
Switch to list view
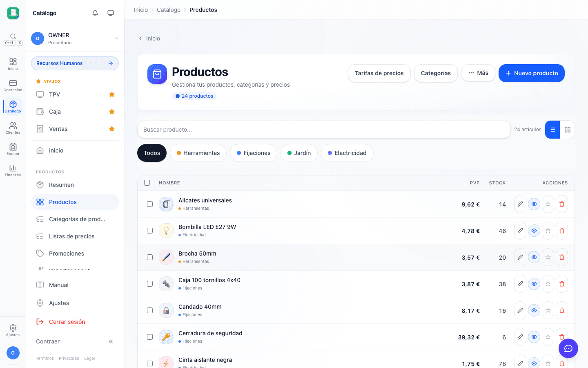point(552,130)
